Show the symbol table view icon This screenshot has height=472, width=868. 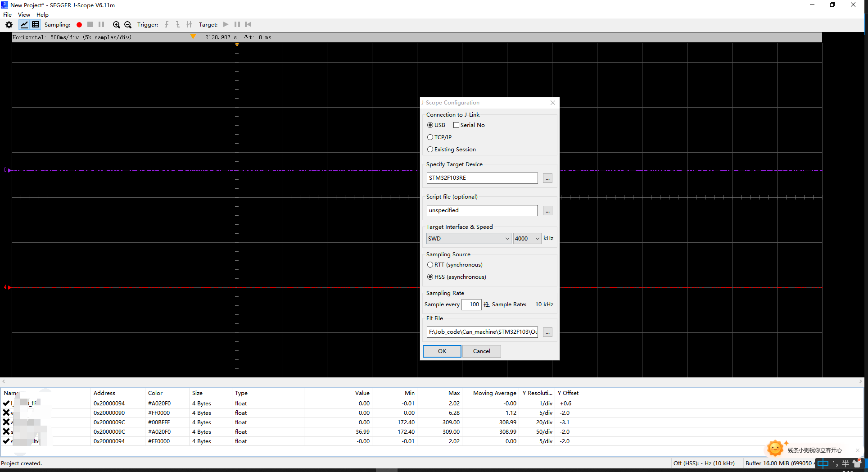[36, 25]
